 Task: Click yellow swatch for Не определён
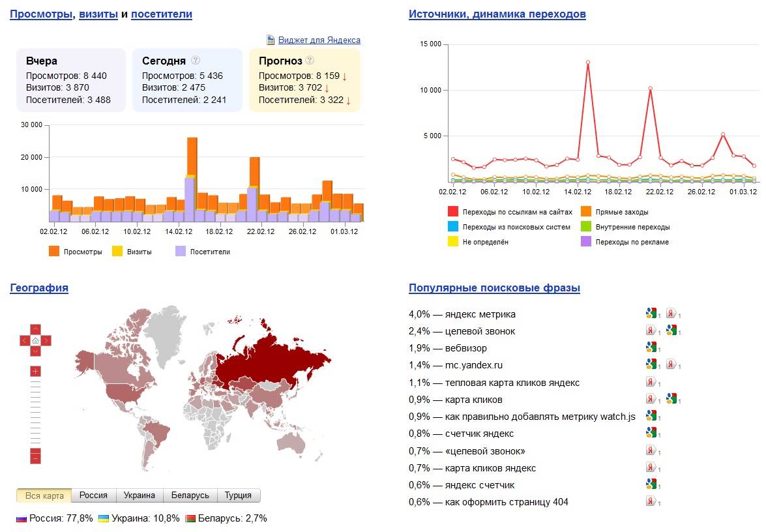tap(453, 241)
